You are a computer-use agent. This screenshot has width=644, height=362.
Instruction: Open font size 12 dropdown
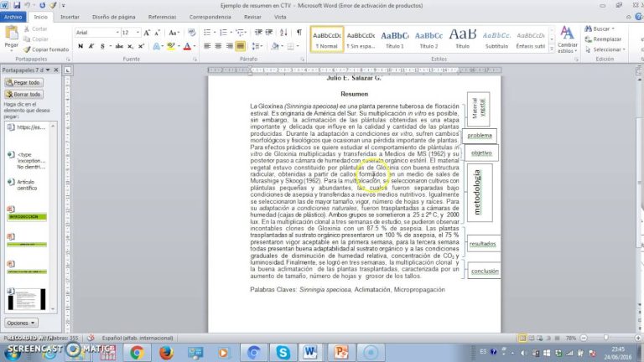(x=138, y=33)
